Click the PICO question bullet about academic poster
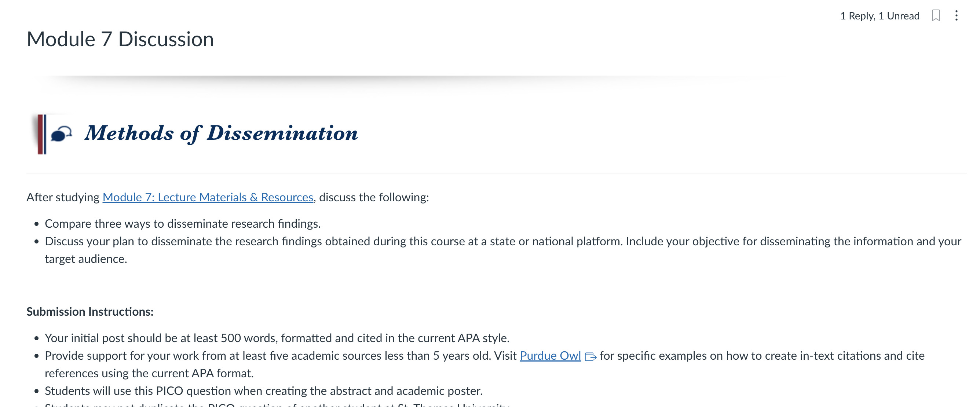Image resolution: width=980 pixels, height=407 pixels. point(264,390)
